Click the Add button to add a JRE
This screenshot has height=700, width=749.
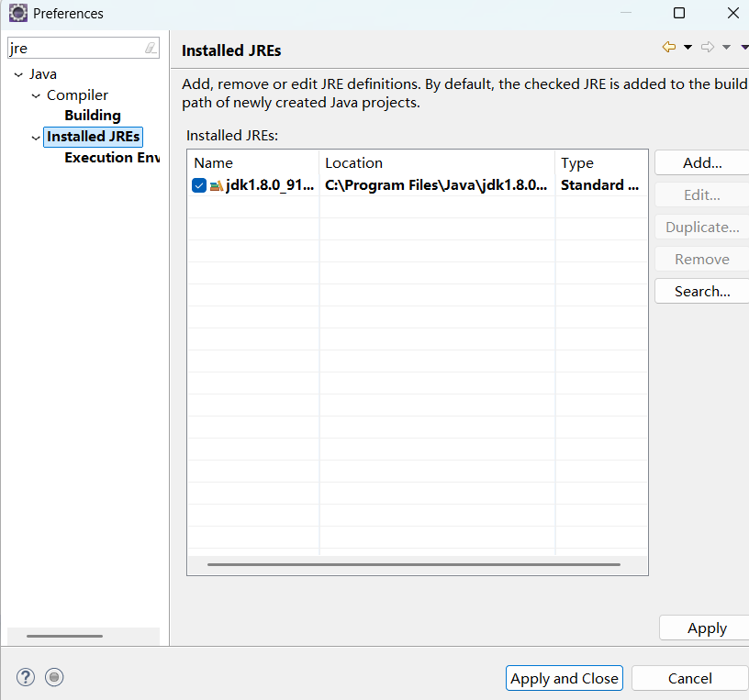703,162
